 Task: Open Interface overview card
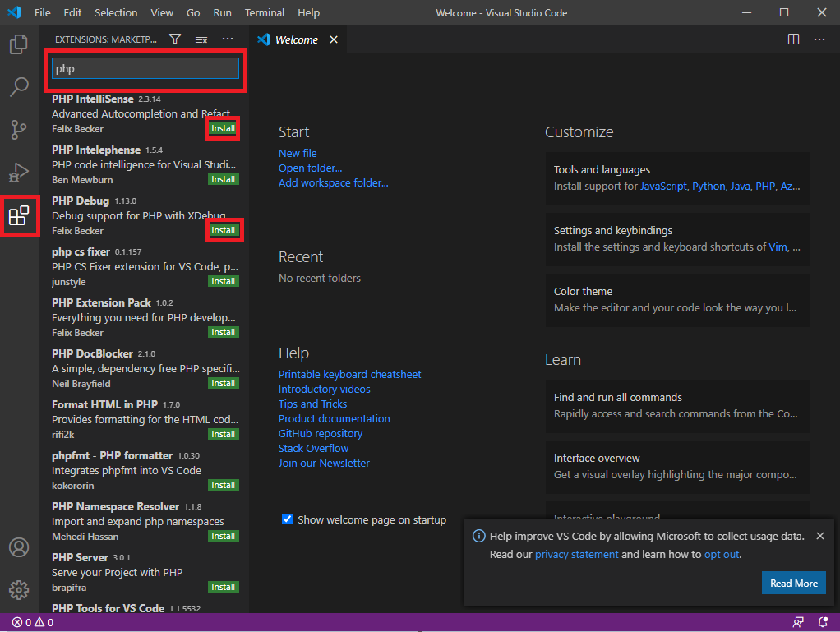click(x=678, y=467)
